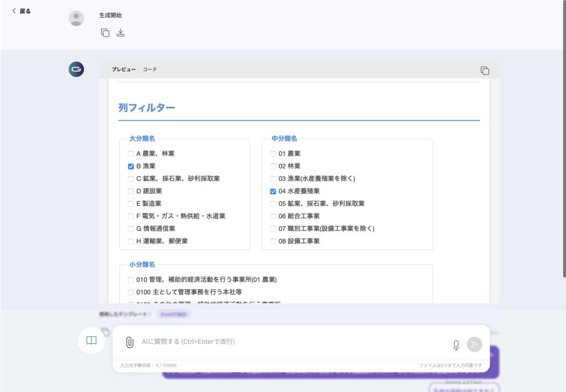The width and height of the screenshot is (566, 392).
Task: Check the 02 林業 checkbox
Action: [x=273, y=166]
